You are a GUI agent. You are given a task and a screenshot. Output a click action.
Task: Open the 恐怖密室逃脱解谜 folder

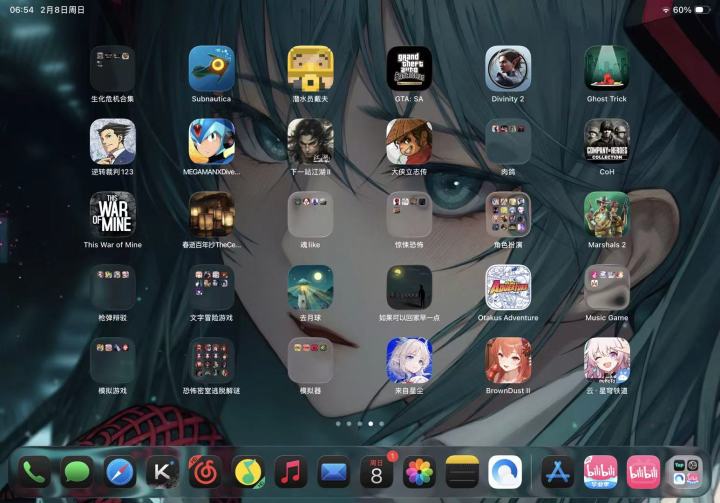coord(212,361)
